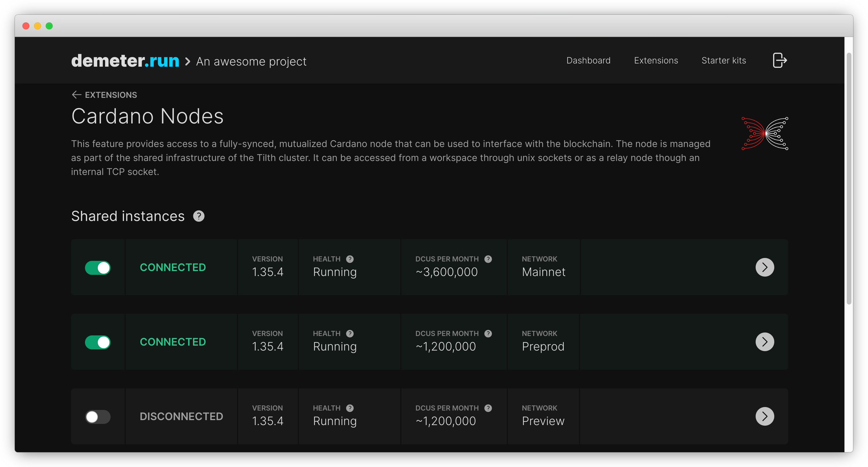The width and height of the screenshot is (868, 467).
Task: Click the 'An awesome project' breadcrumb
Action: click(x=251, y=62)
